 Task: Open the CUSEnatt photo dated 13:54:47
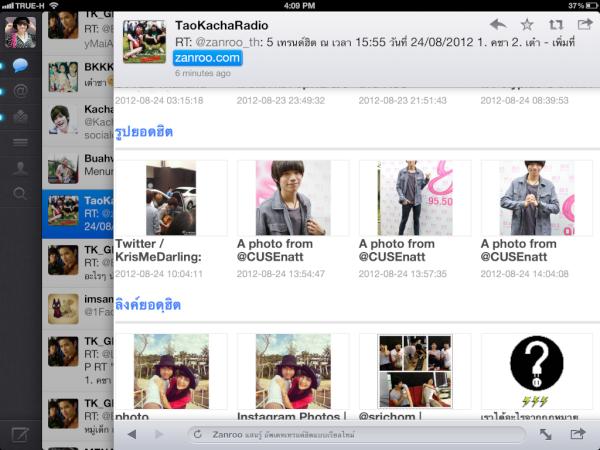click(293, 197)
